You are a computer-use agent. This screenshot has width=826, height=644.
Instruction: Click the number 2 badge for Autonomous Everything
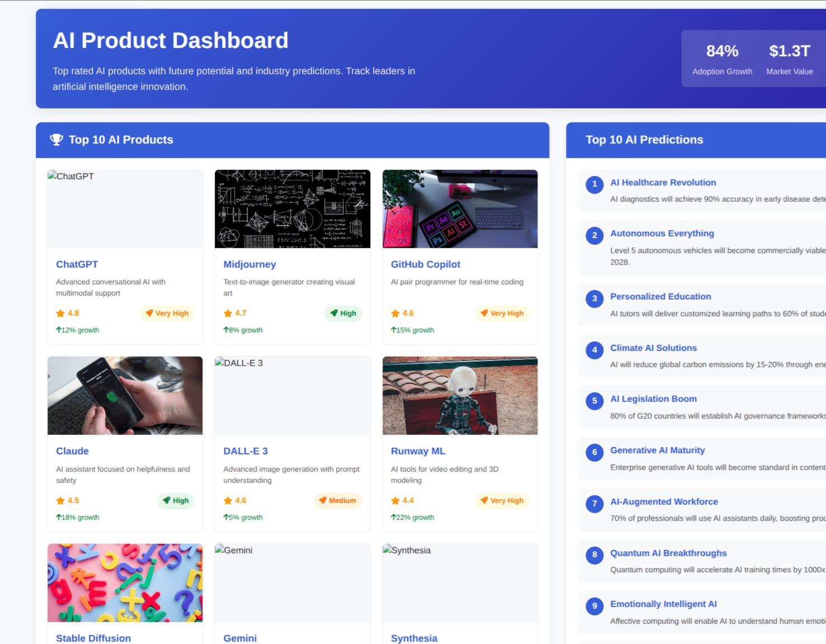pyautogui.click(x=594, y=235)
